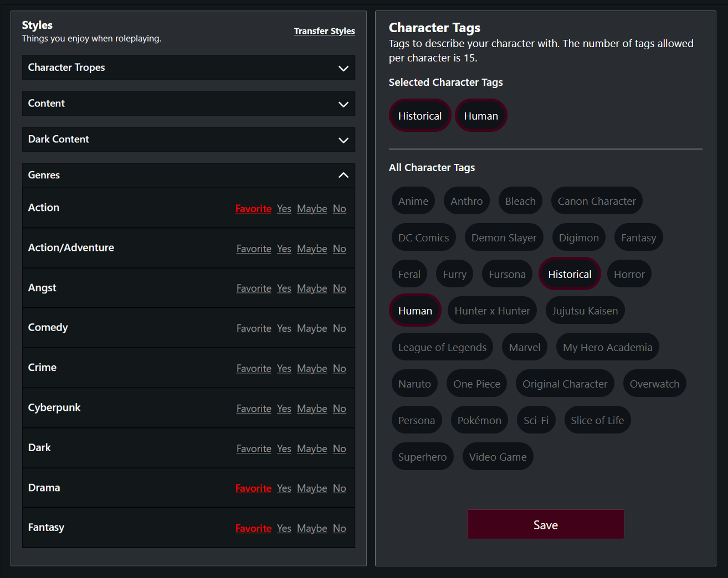Choose Maybe for Action/Adventure
Screen dimensions: 728x578
coord(312,249)
